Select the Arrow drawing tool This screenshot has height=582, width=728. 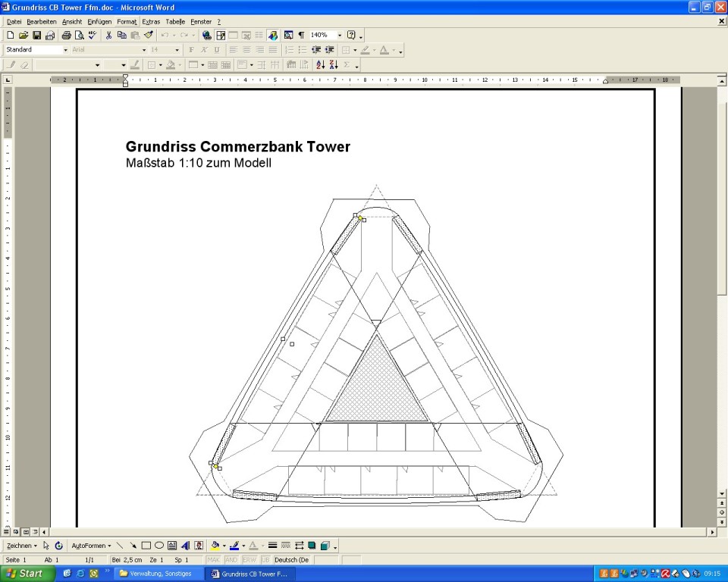(x=133, y=546)
